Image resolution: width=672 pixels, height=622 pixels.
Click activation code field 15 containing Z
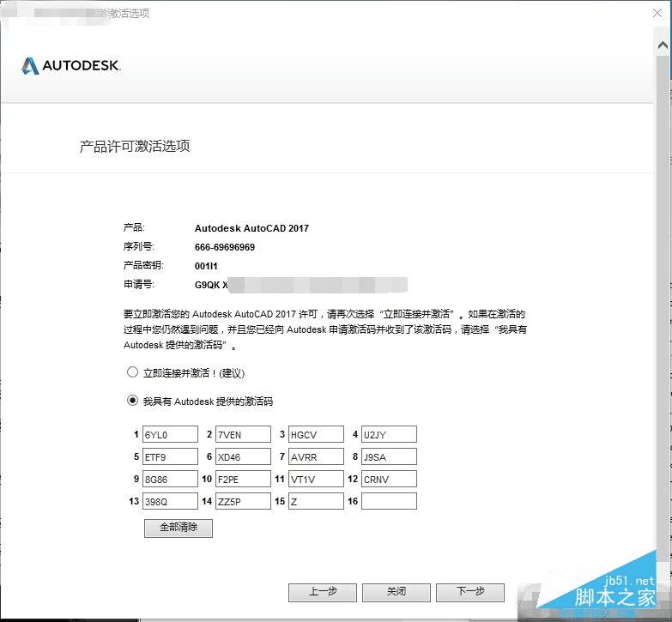tap(316, 501)
